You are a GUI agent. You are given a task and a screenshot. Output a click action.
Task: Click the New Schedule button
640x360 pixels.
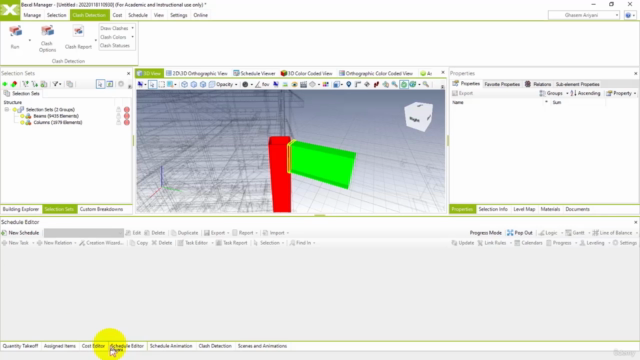tap(20, 233)
